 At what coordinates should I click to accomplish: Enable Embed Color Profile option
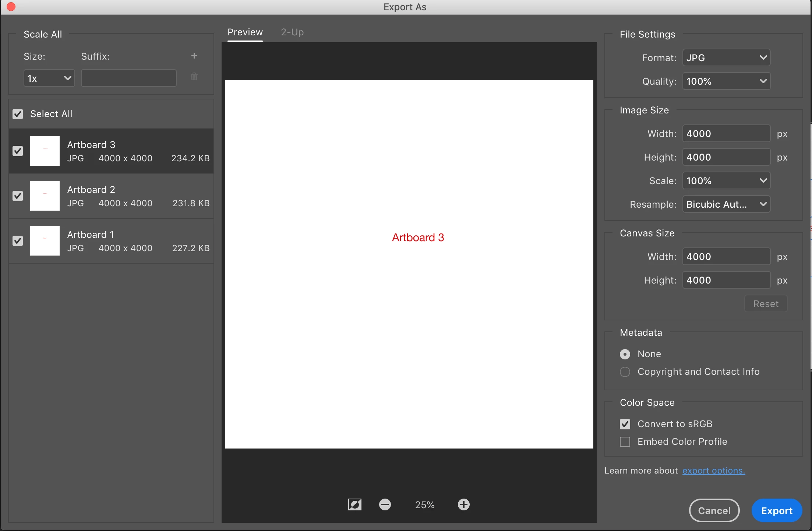click(625, 442)
